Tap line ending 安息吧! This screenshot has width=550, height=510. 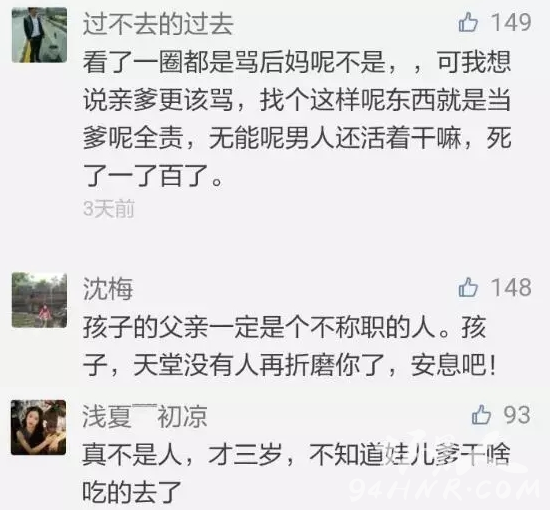pyautogui.click(x=290, y=365)
